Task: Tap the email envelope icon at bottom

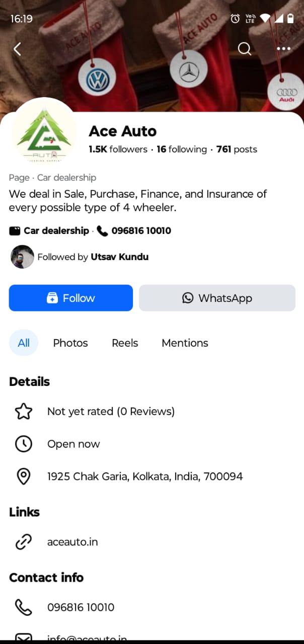Action: click(24, 638)
